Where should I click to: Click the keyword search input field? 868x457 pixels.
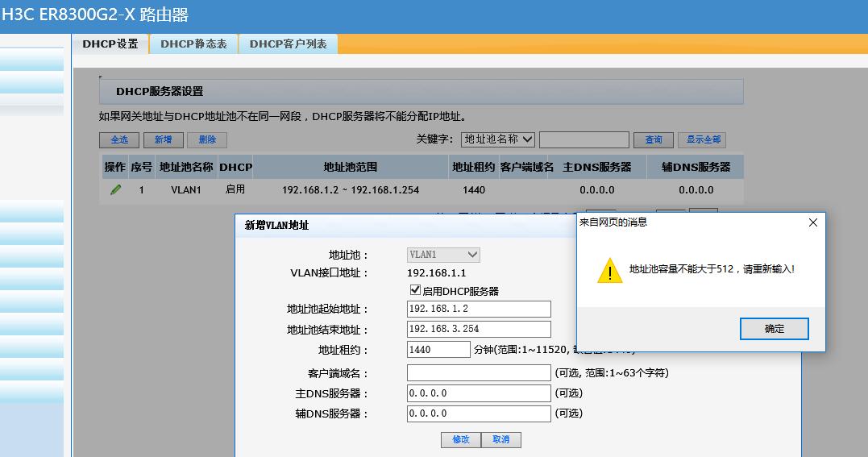[584, 139]
